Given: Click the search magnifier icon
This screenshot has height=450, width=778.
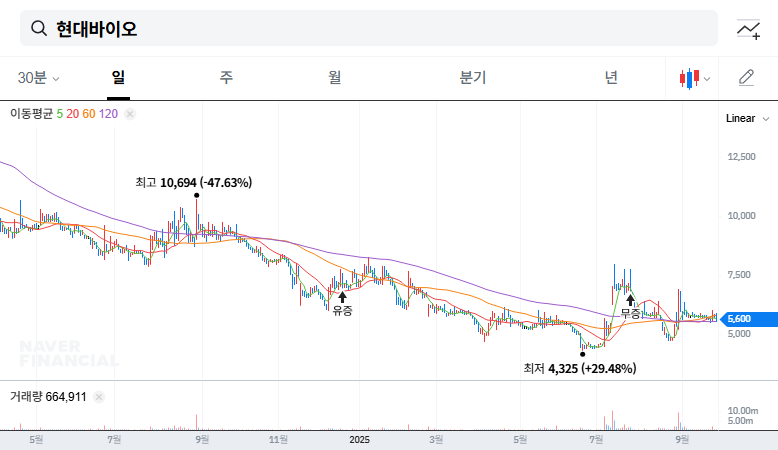Looking at the screenshot, I should [39, 29].
